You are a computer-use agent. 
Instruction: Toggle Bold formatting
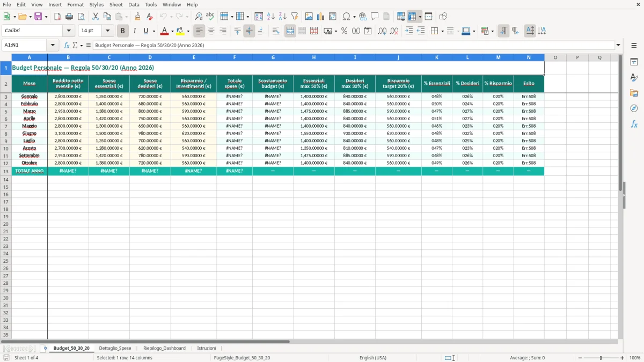pyautogui.click(x=123, y=31)
